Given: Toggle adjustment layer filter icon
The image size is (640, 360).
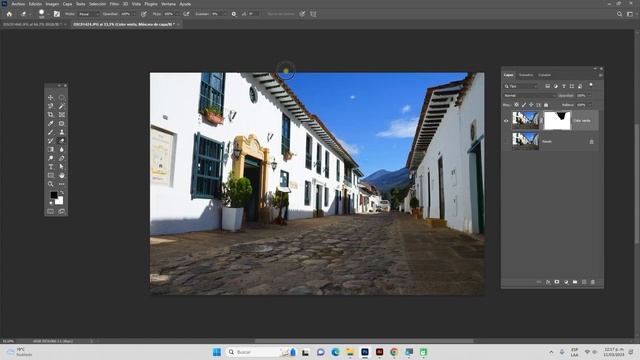Looking at the screenshot, I should point(556,86).
